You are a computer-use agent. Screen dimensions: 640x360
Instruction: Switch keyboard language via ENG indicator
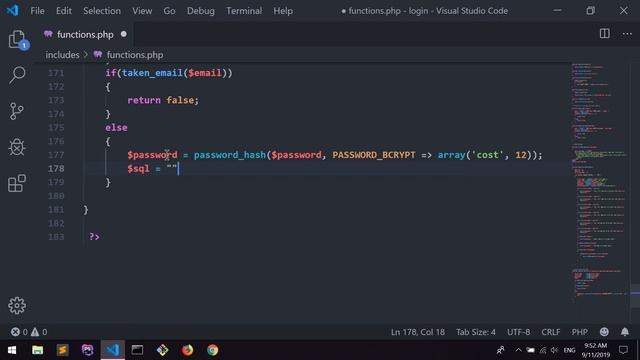[569, 350]
